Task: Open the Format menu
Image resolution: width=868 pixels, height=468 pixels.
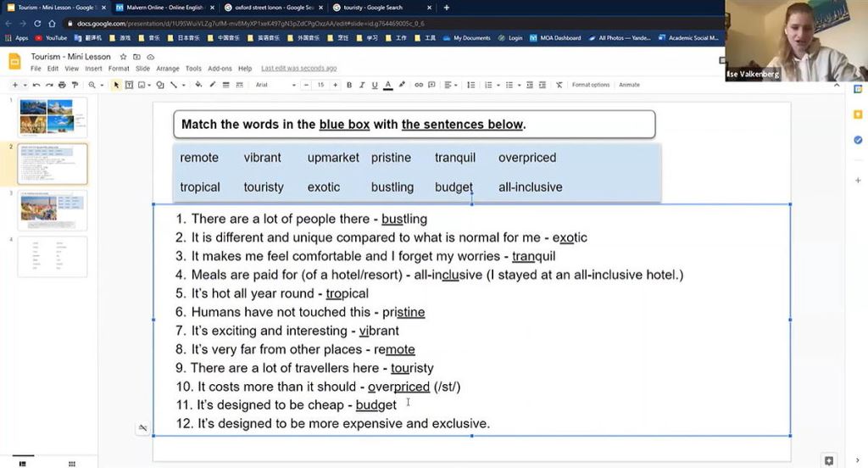Action: (119, 69)
